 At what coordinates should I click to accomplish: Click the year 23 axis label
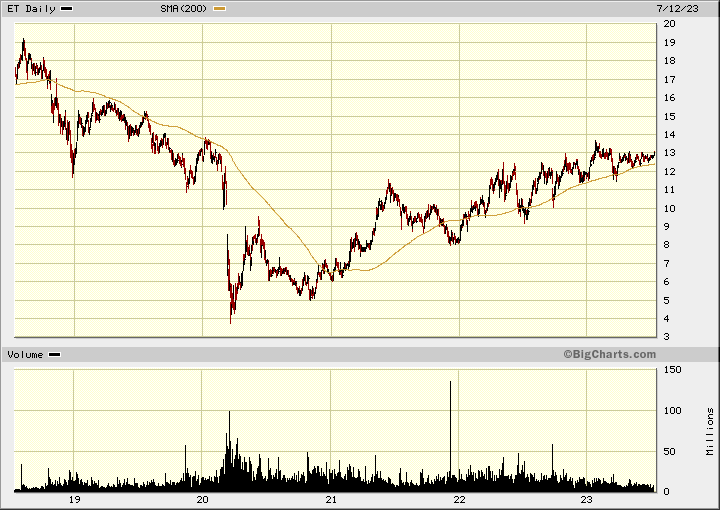586,500
